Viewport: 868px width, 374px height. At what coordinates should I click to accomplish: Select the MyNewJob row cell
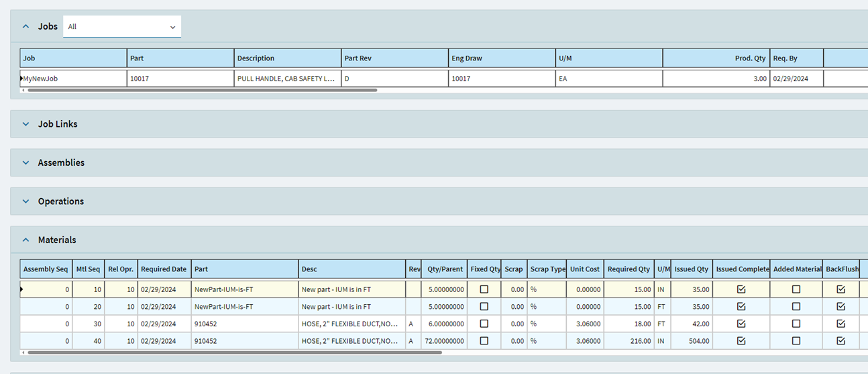[73, 79]
